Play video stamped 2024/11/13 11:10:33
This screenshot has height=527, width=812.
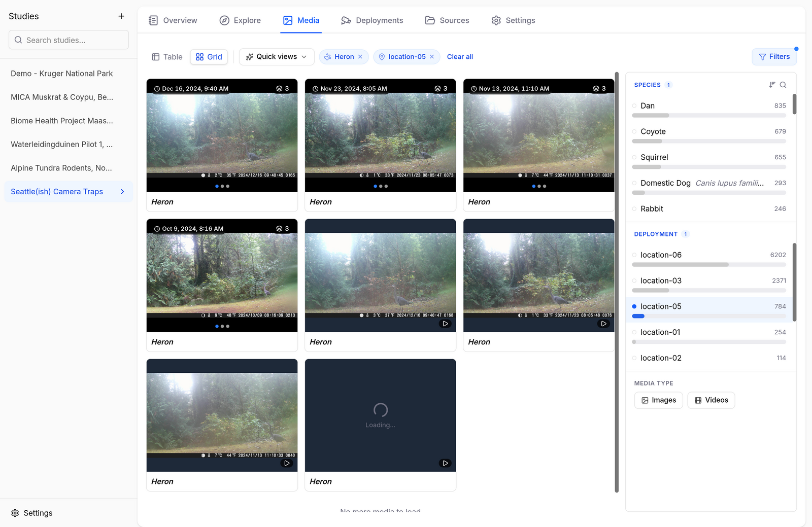287,463
